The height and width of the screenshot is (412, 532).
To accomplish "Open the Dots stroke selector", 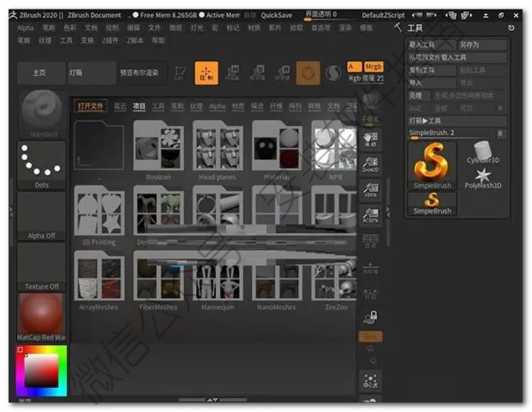I will coord(42,165).
